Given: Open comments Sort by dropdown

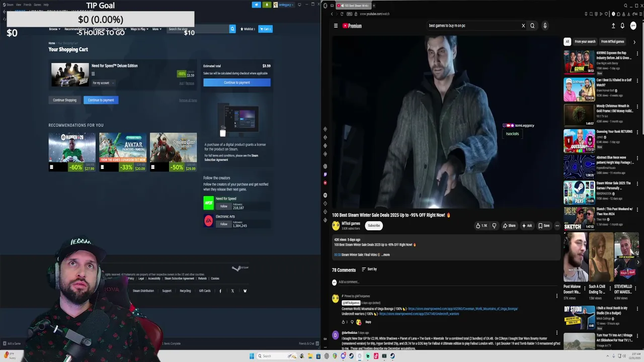Looking at the screenshot, I should pyautogui.click(x=369, y=269).
